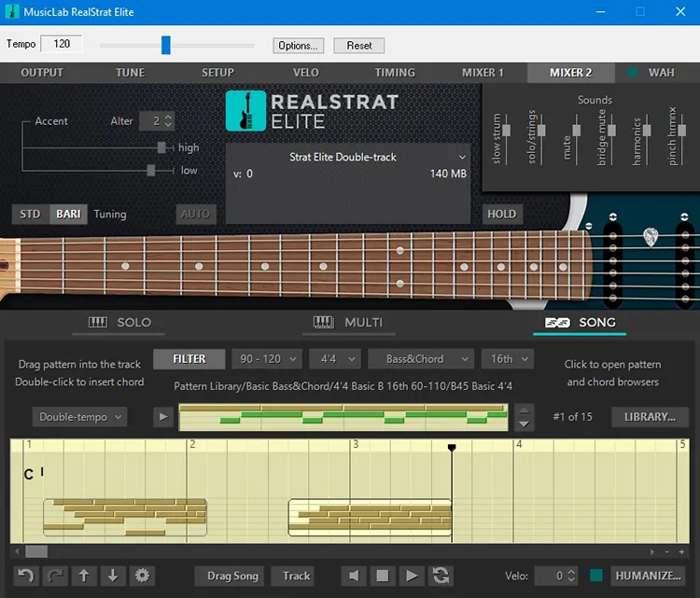Screen dimensions: 700x598
Task: Click the HUMANIZE... button
Action: (649, 576)
